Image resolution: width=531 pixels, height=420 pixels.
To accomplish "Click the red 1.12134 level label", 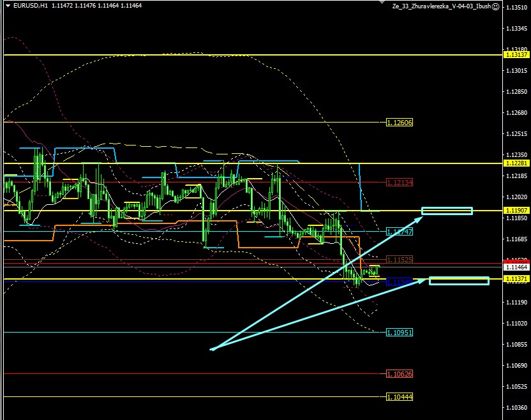I will (x=400, y=182).
